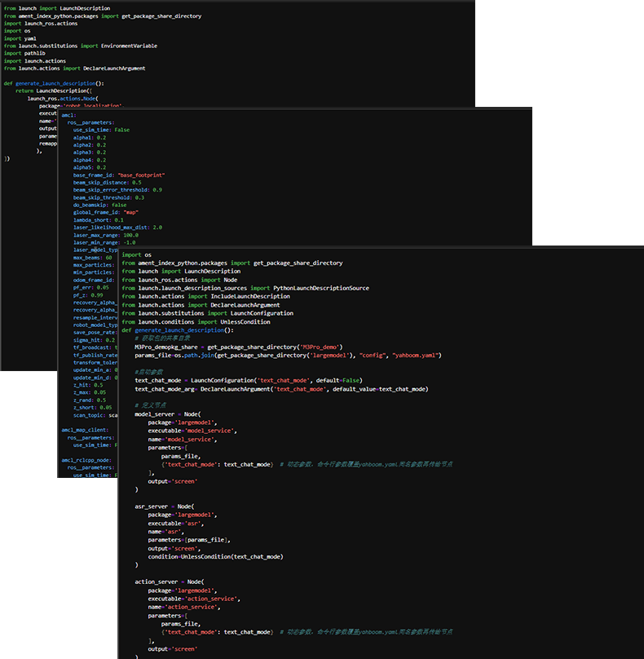Image resolution: width=644 pixels, height=659 pixels.
Task: Click executable='action_service' line
Action: 194,599
